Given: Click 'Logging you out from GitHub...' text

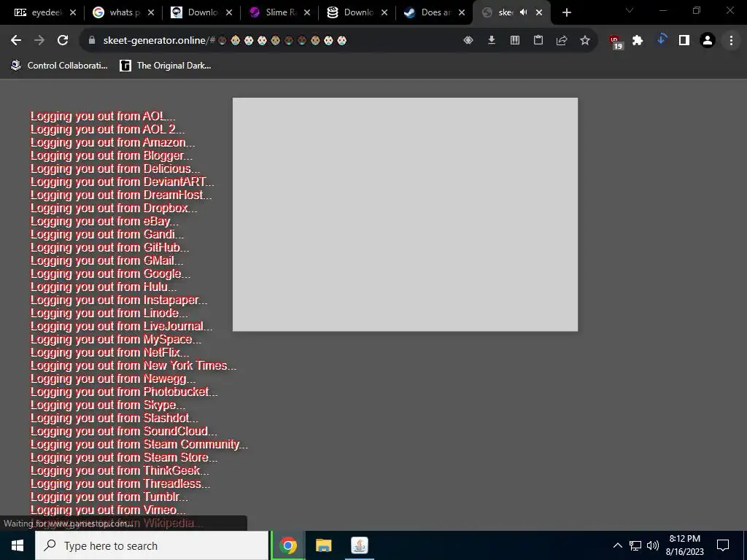Looking at the screenshot, I should click(109, 247).
